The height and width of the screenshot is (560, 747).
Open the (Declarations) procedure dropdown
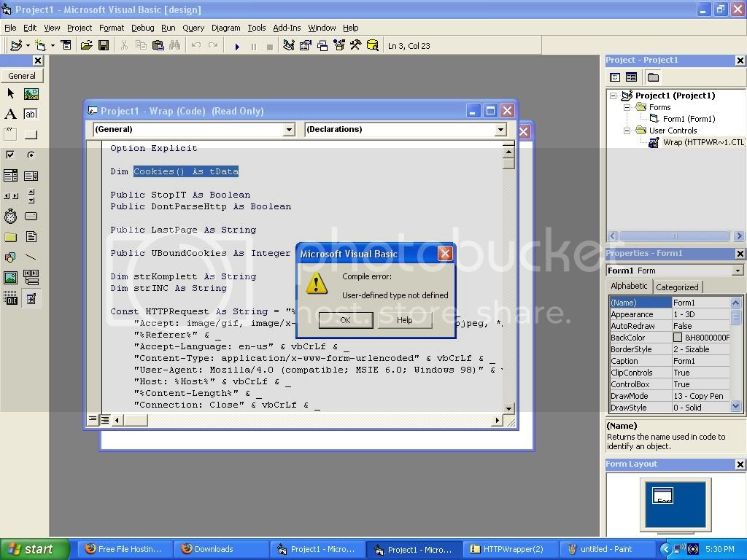(500, 130)
